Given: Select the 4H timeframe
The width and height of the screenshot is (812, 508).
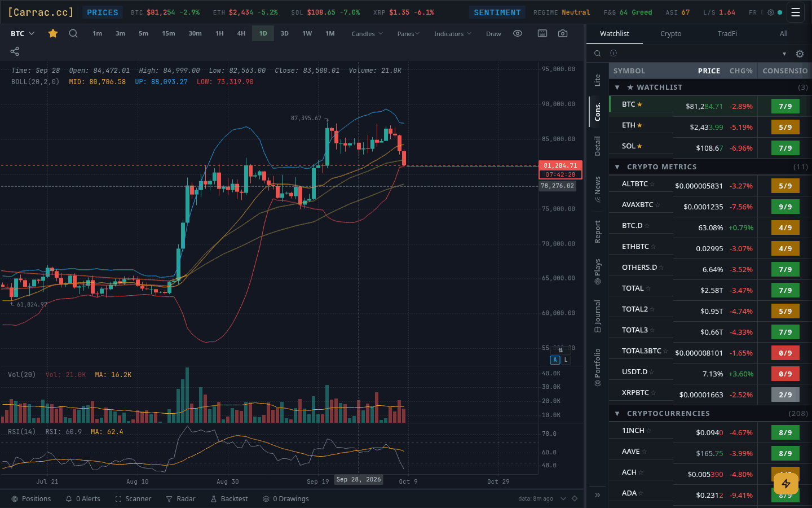Looking at the screenshot, I should (241, 33).
